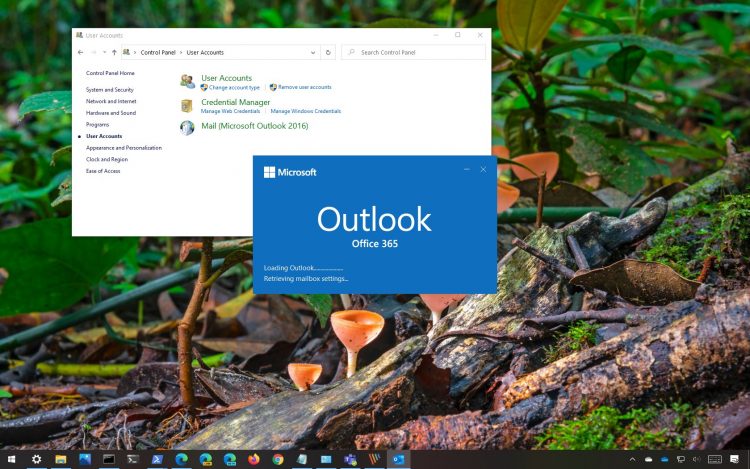The image size is (750, 469).
Task: Open the network tray icon
Action: coord(681,459)
